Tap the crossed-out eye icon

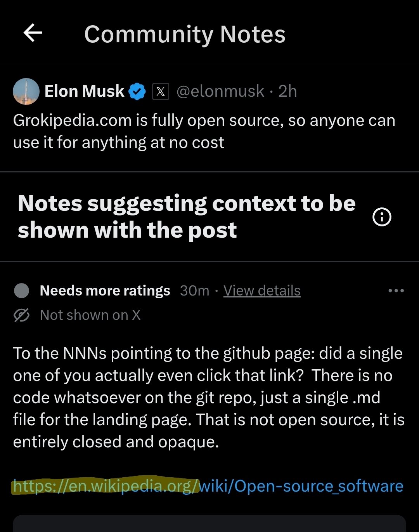21,315
